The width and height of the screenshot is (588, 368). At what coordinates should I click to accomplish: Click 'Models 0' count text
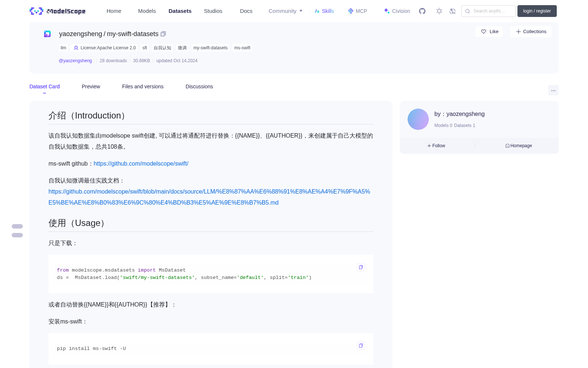[443, 125]
